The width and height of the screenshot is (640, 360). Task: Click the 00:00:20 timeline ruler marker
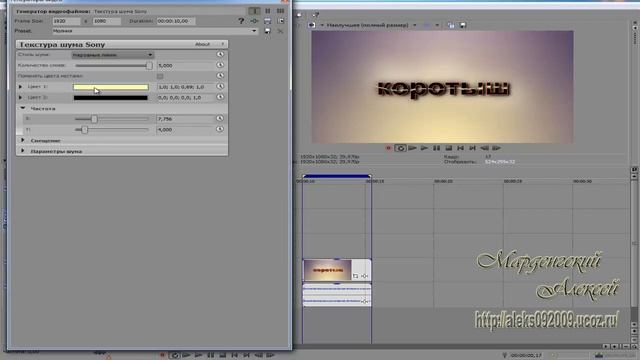443,181
